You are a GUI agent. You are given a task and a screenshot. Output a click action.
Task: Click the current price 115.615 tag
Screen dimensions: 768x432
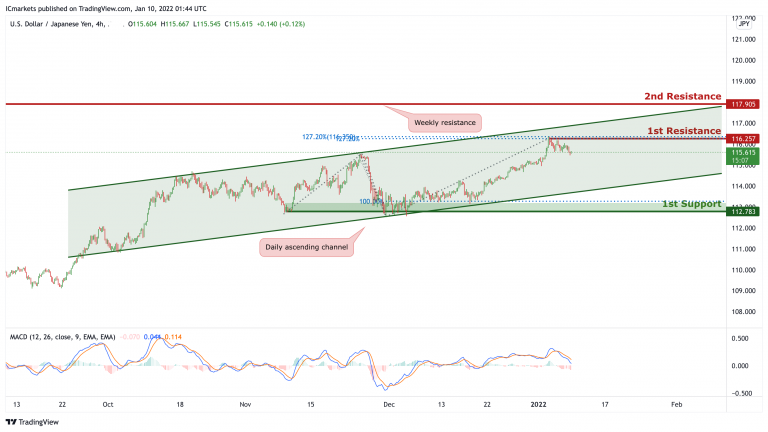(x=743, y=156)
